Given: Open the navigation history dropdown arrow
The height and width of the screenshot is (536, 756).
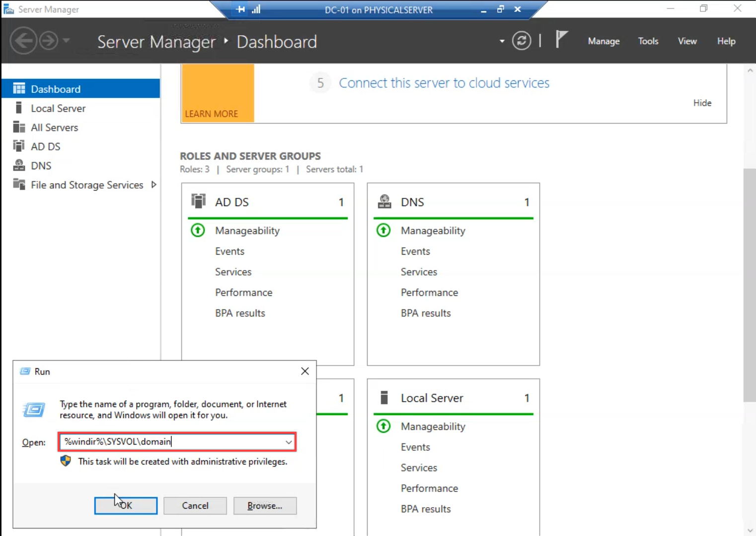Looking at the screenshot, I should 66,41.
